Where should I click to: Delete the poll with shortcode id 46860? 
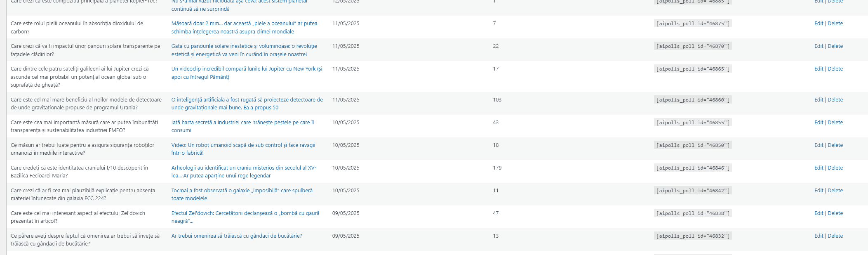coord(835,100)
